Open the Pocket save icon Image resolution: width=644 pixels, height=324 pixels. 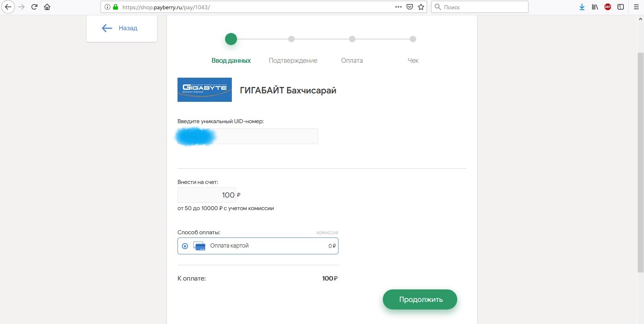pyautogui.click(x=410, y=7)
